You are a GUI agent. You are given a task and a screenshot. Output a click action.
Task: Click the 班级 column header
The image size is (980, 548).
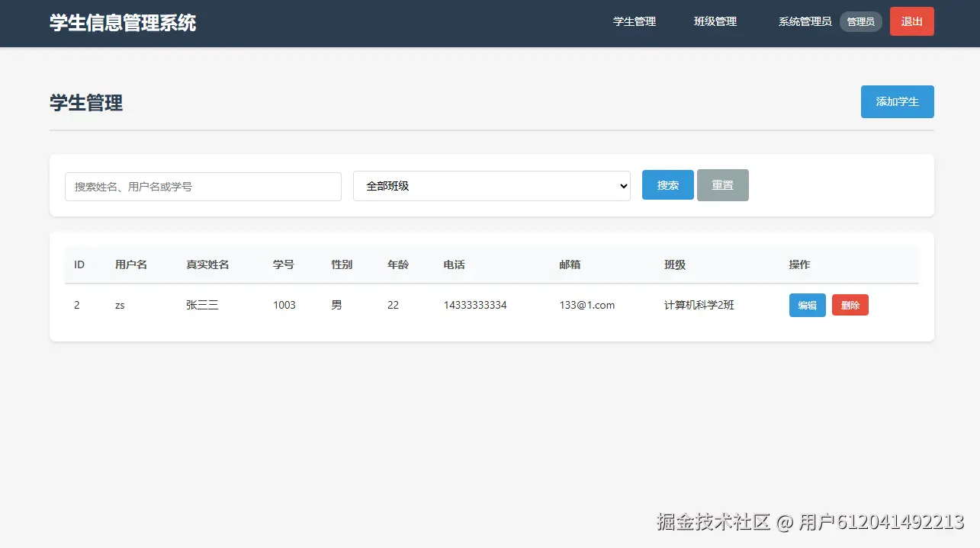674,264
